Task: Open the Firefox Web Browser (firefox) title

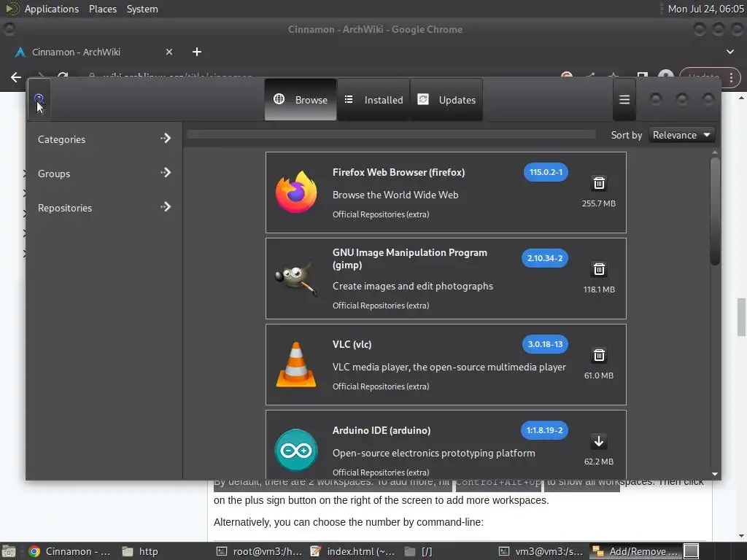Action: click(399, 172)
